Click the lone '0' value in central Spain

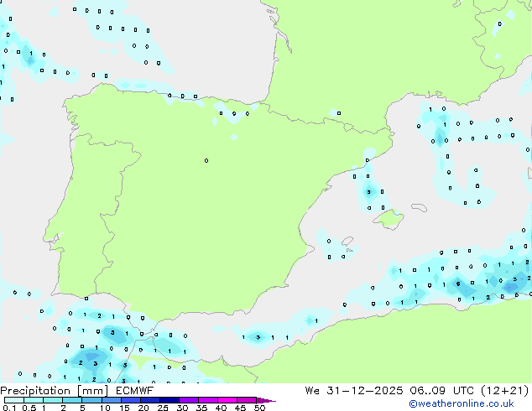point(206,160)
